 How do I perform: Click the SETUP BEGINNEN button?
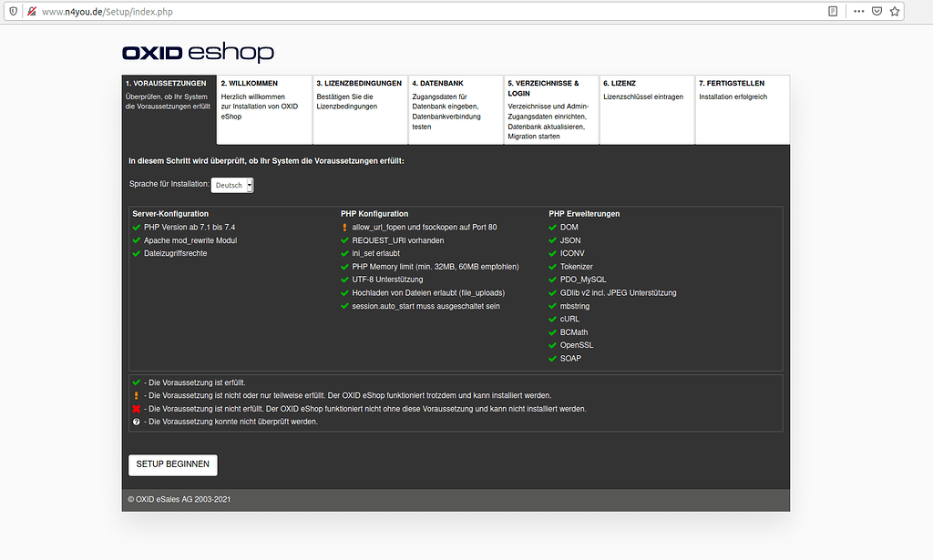point(172,464)
